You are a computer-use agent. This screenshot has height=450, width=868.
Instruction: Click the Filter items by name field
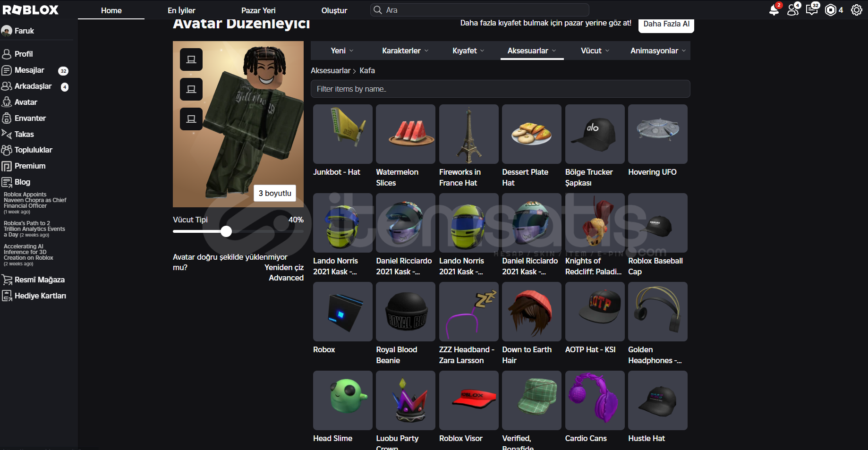click(501, 89)
